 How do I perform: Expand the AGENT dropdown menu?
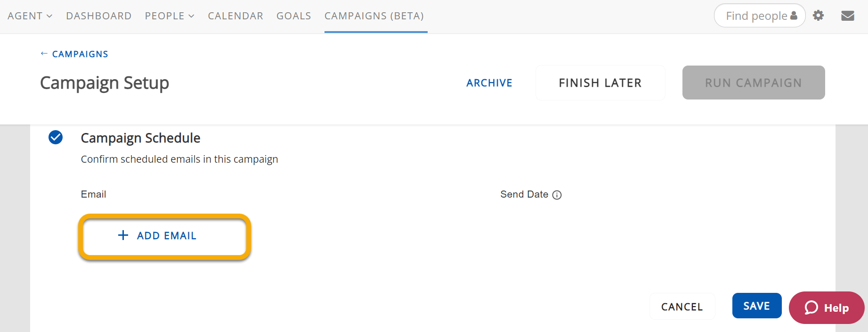pos(30,16)
